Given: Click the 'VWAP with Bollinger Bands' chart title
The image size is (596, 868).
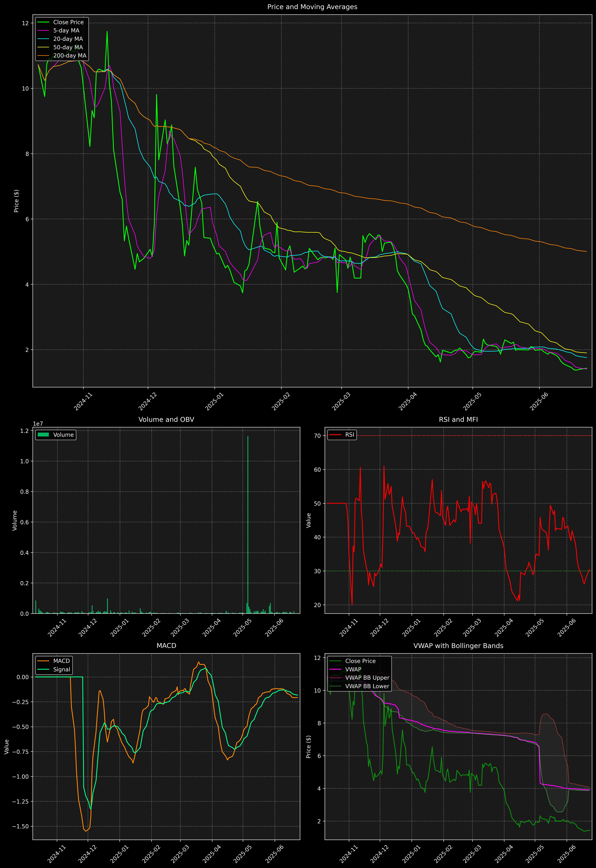Looking at the screenshot, I should tap(458, 646).
